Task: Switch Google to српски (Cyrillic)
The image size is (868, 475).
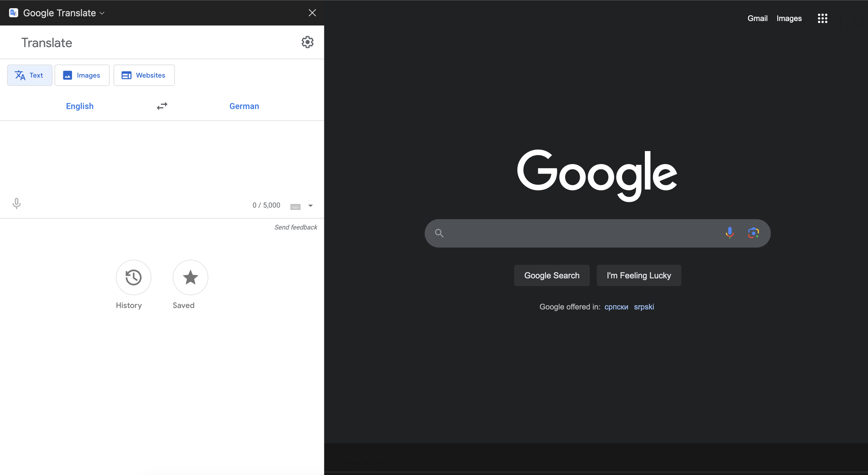Action: [x=616, y=307]
